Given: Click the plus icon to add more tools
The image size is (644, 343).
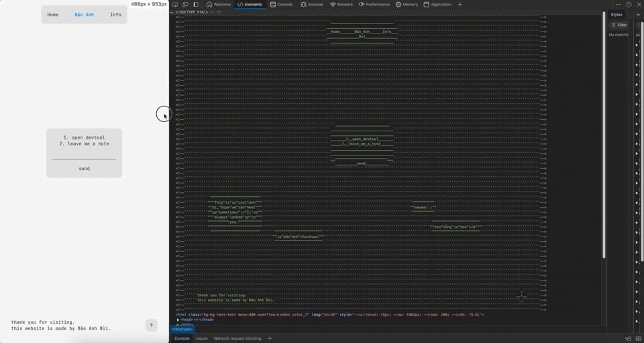Looking at the screenshot, I should coord(460,5).
